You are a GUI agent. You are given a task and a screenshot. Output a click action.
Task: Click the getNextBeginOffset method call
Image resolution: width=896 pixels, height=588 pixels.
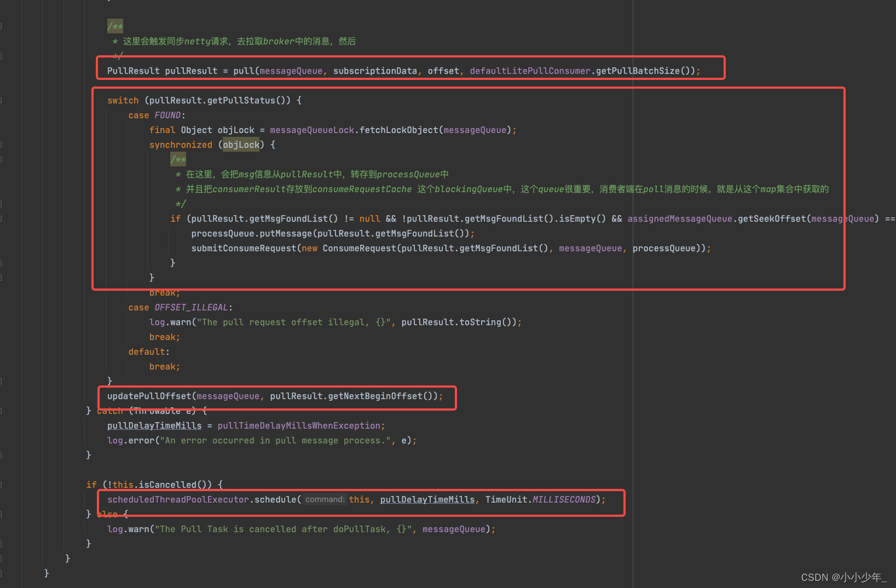pyautogui.click(x=375, y=396)
